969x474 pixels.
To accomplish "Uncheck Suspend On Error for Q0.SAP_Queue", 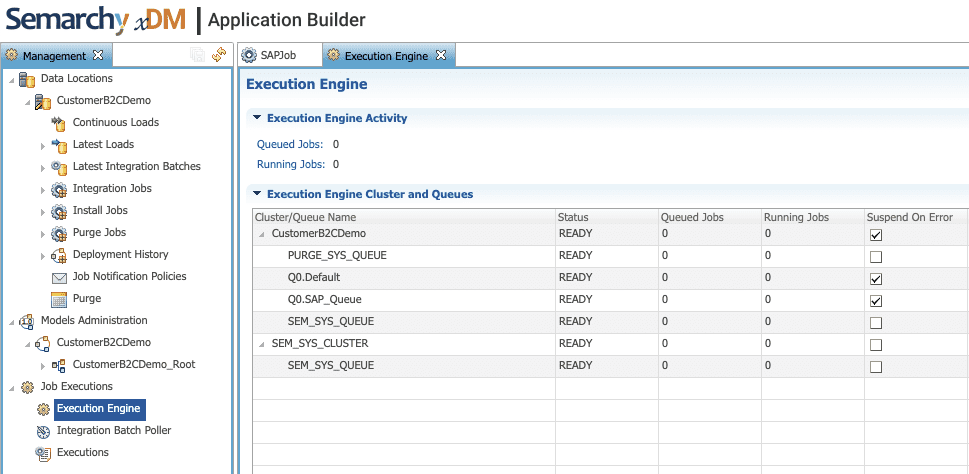I will tap(876, 301).
